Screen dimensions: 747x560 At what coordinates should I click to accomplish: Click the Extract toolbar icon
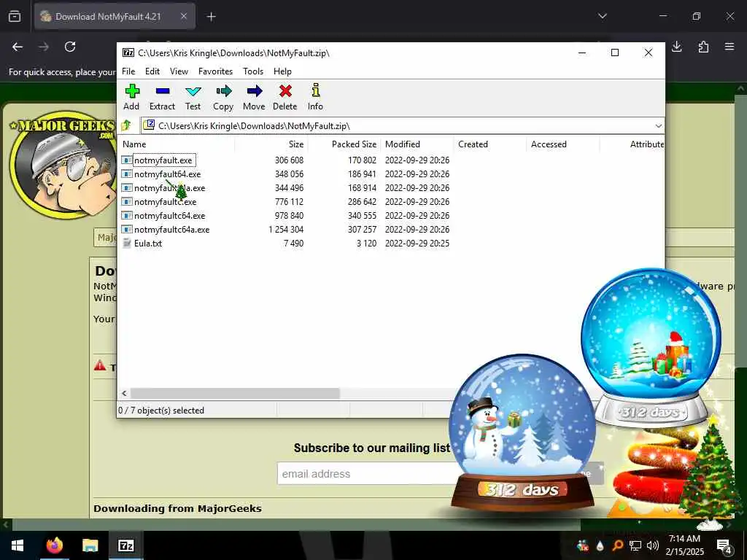click(162, 98)
